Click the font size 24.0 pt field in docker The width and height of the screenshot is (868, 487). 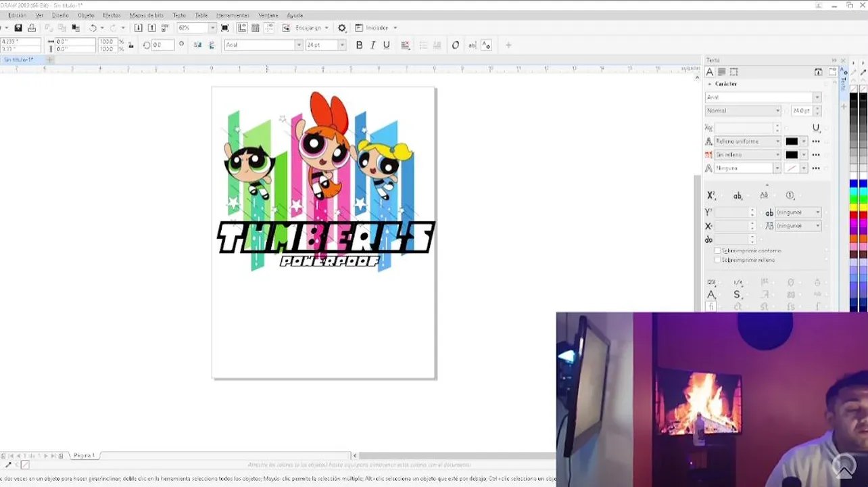[801, 111]
